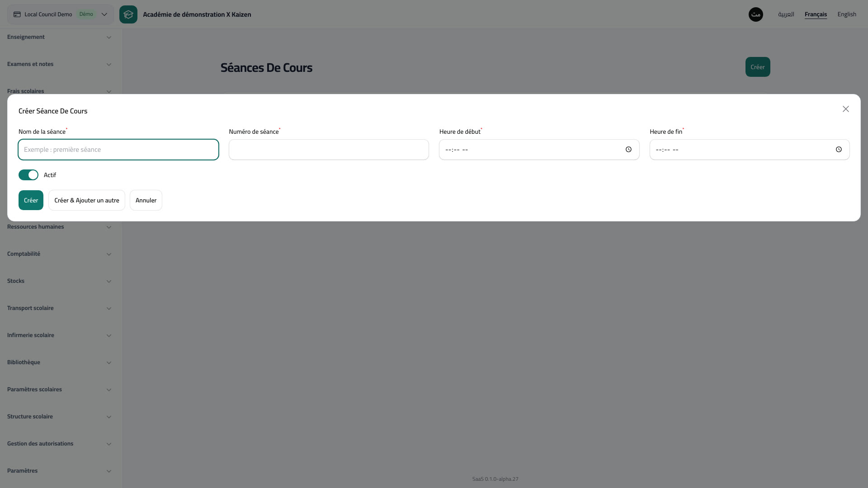Expand the Stocks section
Screen dimensions: 868x488
point(59,281)
